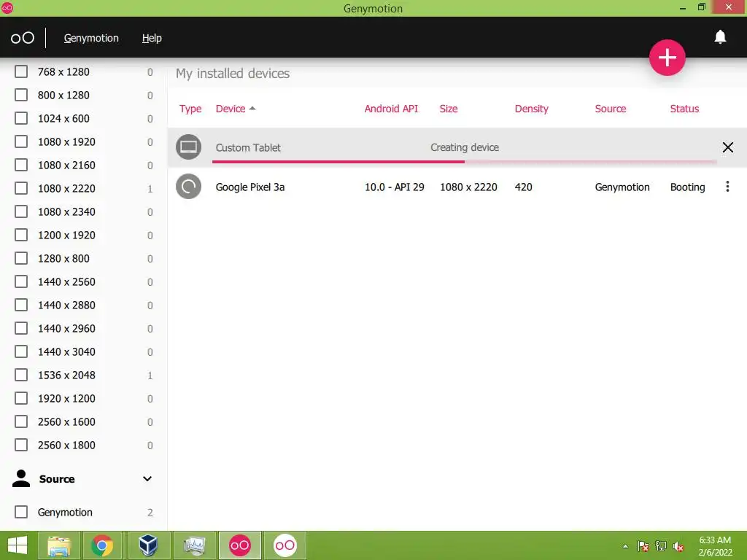The image size is (747, 560).
Task: Sort devices by Android API column
Action: tap(391, 109)
